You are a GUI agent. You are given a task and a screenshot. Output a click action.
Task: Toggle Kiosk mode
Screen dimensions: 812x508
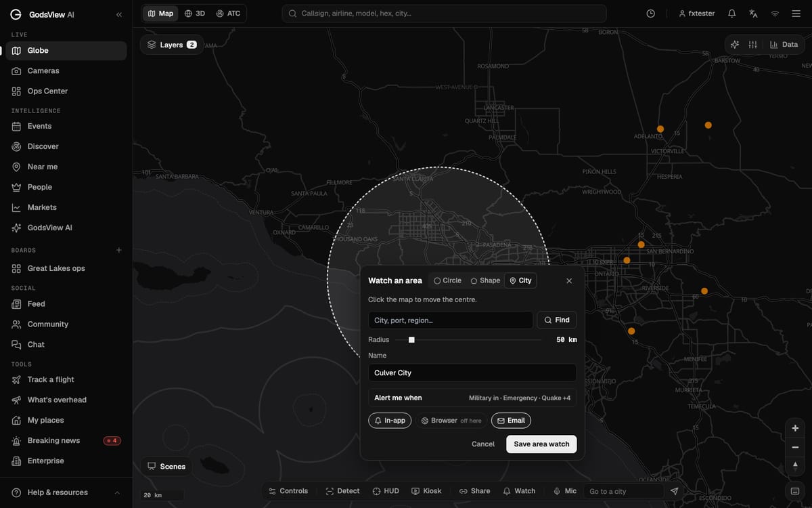tap(426, 491)
